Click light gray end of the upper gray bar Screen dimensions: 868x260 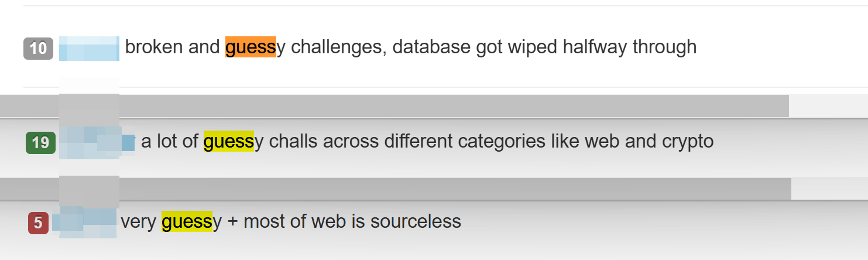point(828,106)
